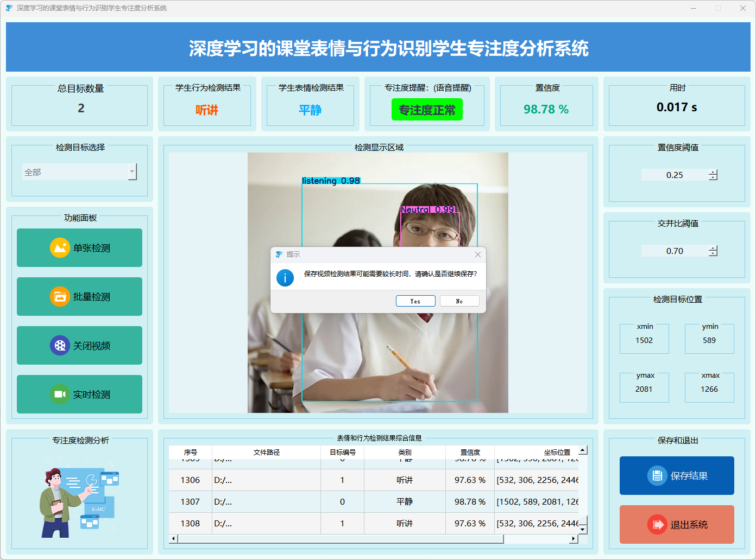Click the camera icon on 实时检测 button
This screenshot has height=560, width=756.
(x=60, y=394)
